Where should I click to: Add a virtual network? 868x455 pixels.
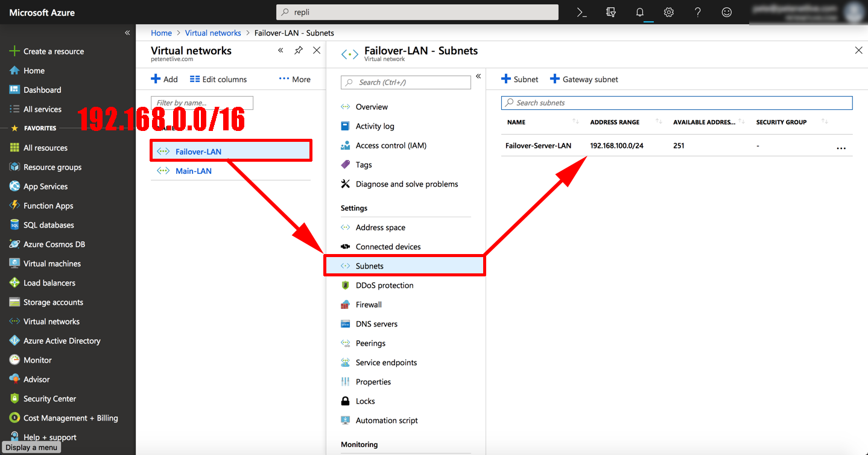(164, 79)
